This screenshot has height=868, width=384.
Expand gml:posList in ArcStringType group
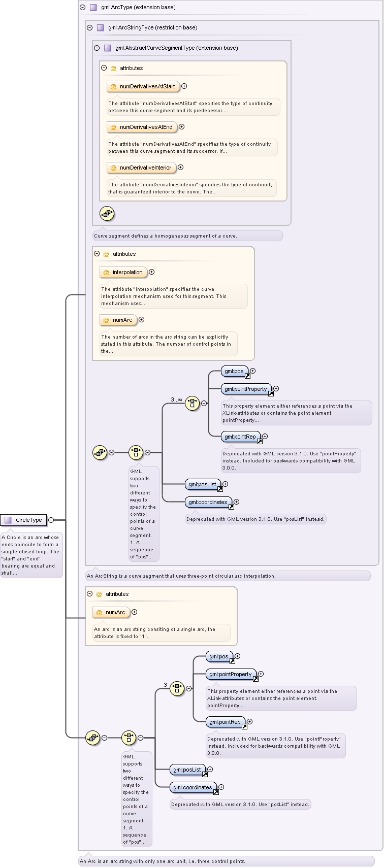pos(226,484)
